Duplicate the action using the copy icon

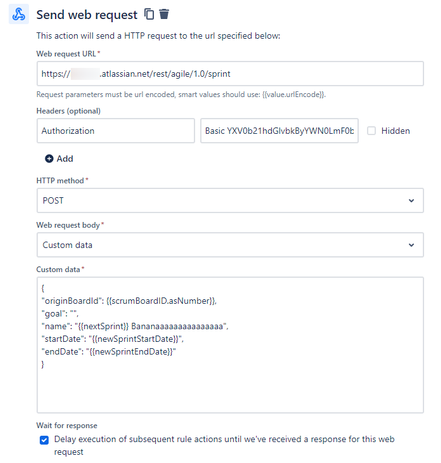coord(149,14)
